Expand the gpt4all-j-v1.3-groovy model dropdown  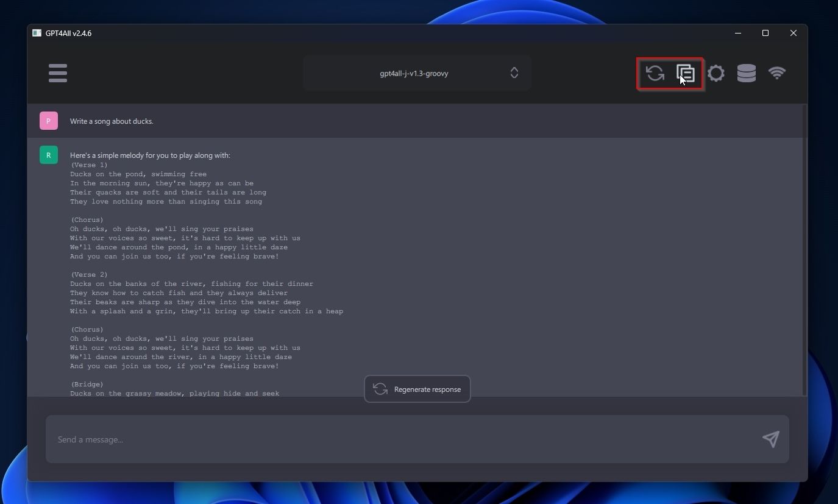pyautogui.click(x=414, y=73)
